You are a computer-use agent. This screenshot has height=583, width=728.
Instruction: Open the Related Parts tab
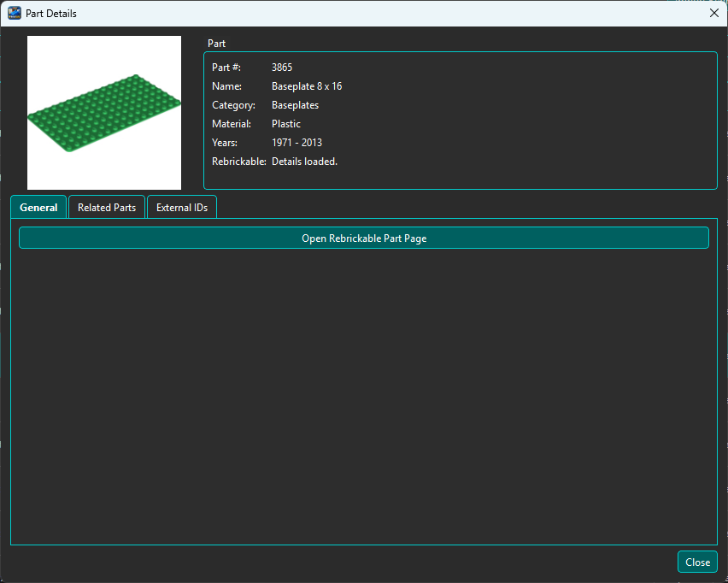pos(107,207)
